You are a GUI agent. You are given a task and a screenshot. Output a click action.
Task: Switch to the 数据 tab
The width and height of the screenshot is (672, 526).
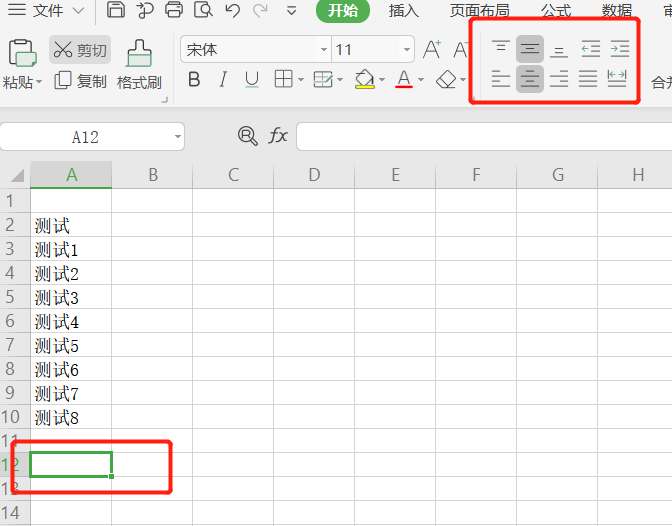click(617, 10)
